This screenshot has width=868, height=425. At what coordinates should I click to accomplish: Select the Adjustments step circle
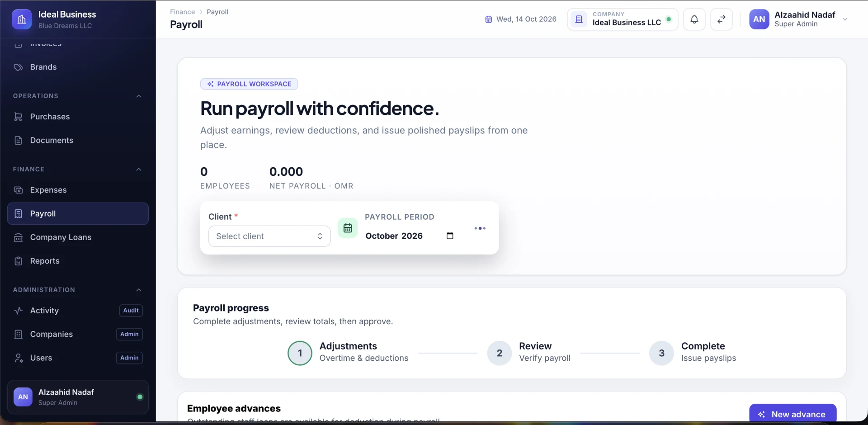[x=300, y=353]
